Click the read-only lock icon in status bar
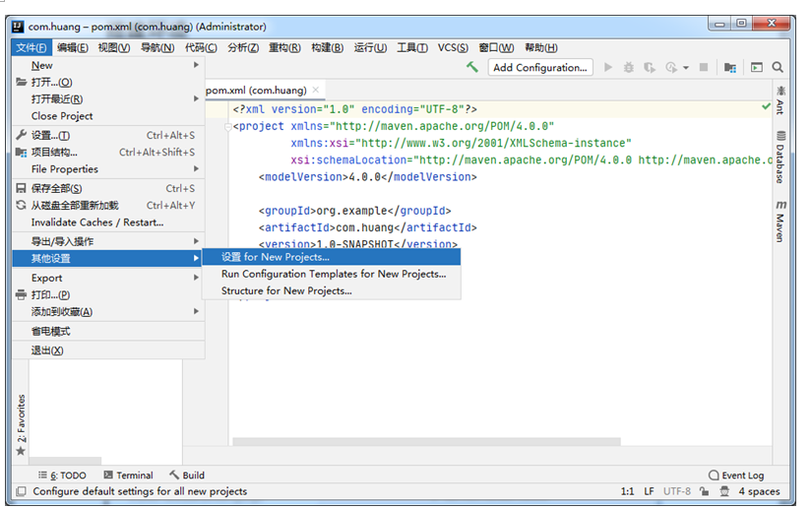 click(704, 491)
